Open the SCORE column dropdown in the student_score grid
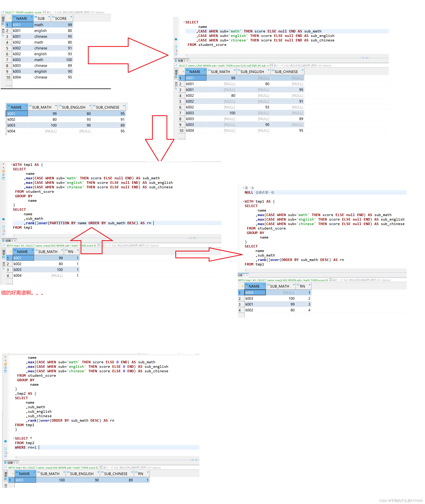Image resolution: width=425 pixels, height=504 pixels. 71,17
